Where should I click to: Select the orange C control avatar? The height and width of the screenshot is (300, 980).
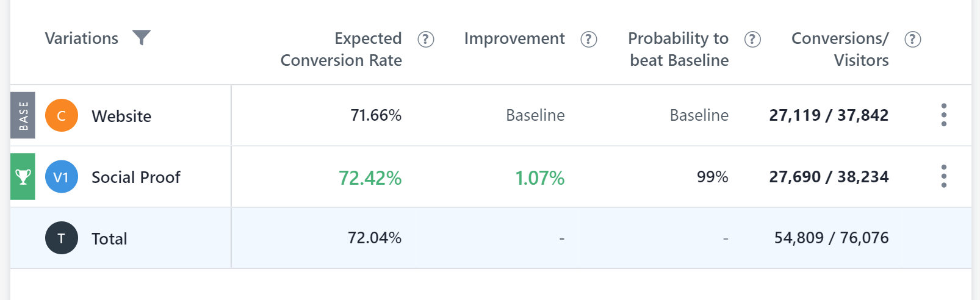pyautogui.click(x=62, y=115)
